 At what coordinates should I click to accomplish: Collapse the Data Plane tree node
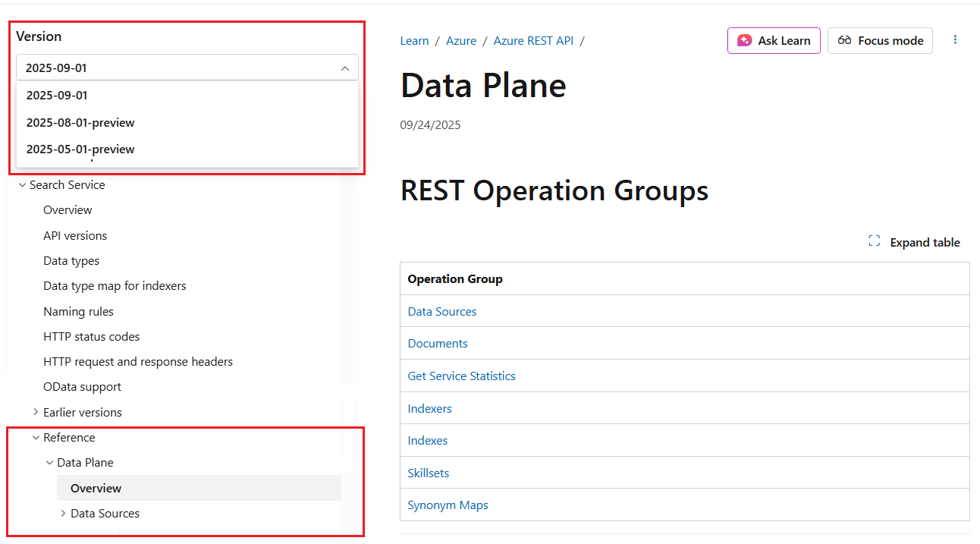49,463
